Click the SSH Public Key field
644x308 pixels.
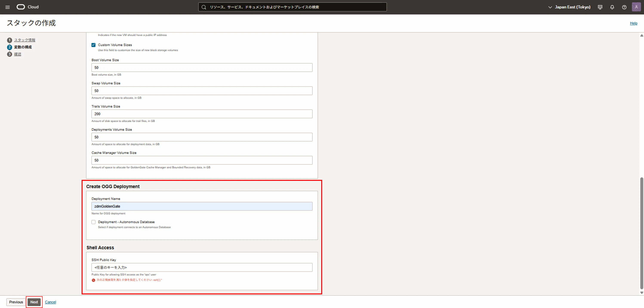pyautogui.click(x=202, y=268)
